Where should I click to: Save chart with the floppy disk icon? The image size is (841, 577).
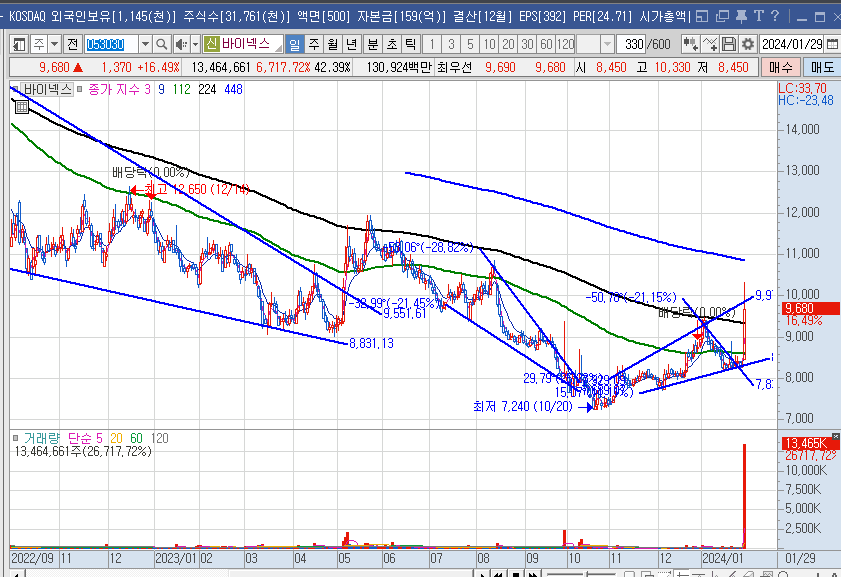click(728, 44)
